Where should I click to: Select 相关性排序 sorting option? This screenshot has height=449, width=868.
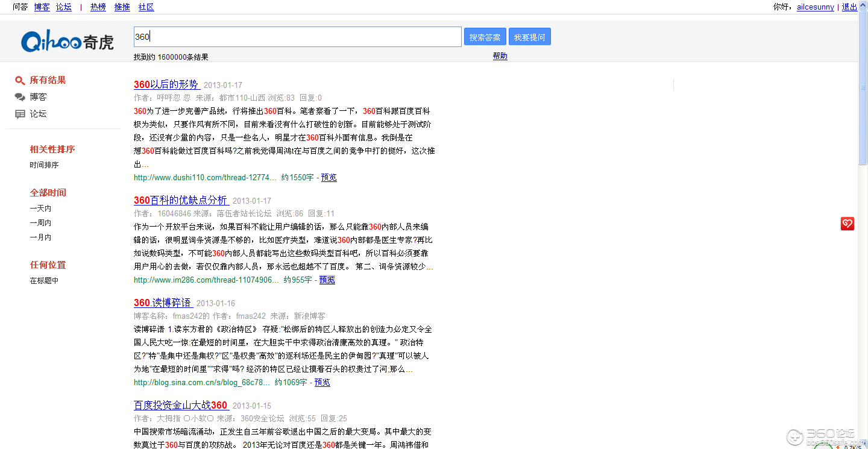pyautogui.click(x=52, y=149)
